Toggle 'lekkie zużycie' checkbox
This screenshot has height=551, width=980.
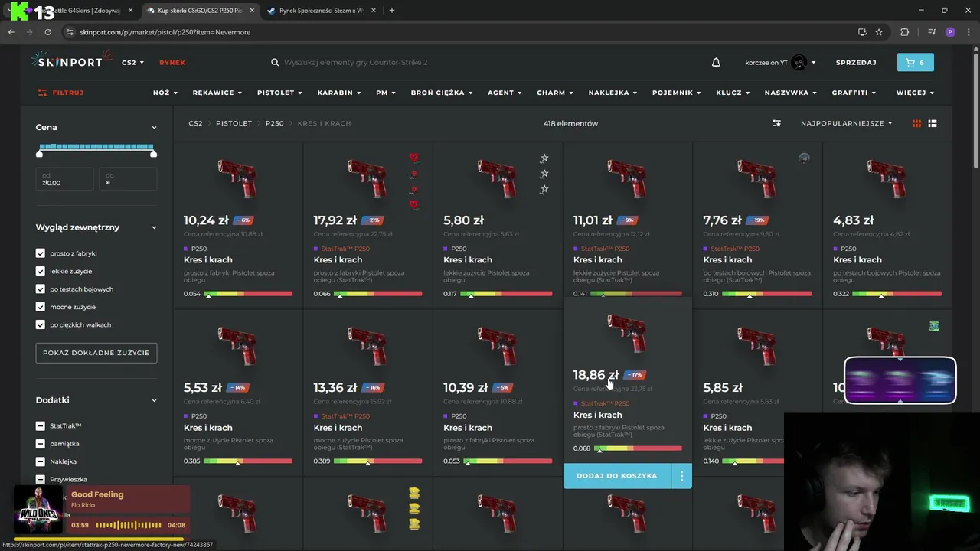point(41,271)
